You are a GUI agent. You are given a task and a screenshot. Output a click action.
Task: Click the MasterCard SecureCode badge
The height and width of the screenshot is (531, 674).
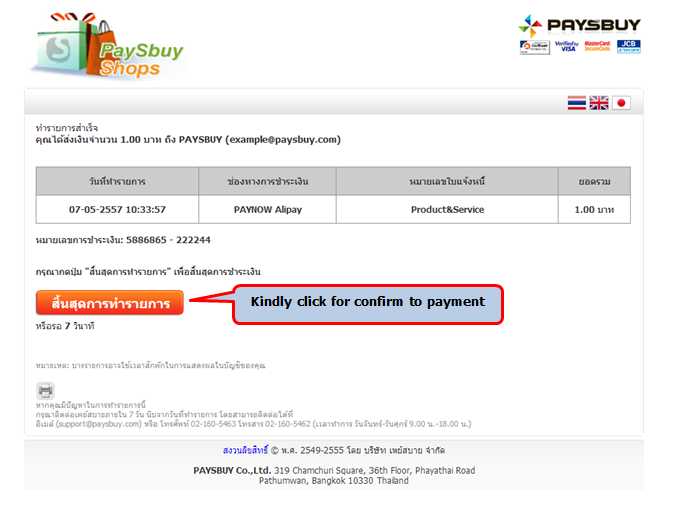click(x=597, y=46)
